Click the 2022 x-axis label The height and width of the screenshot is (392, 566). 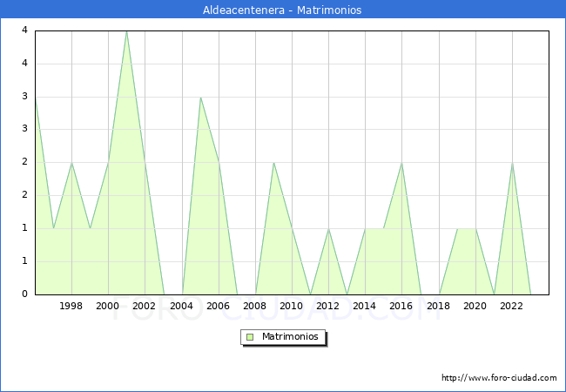(511, 306)
